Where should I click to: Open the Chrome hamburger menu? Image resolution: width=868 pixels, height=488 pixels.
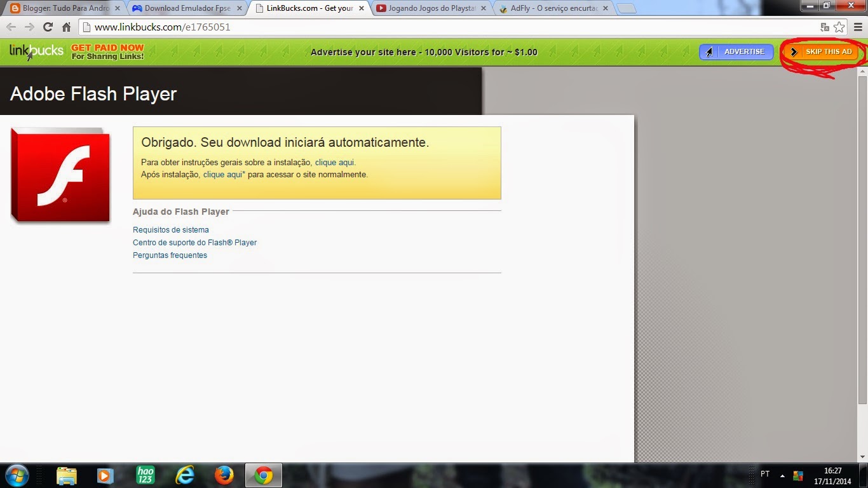pyautogui.click(x=858, y=27)
